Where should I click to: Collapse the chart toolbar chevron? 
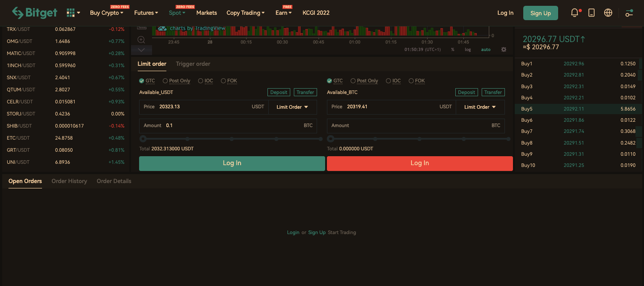(x=141, y=50)
